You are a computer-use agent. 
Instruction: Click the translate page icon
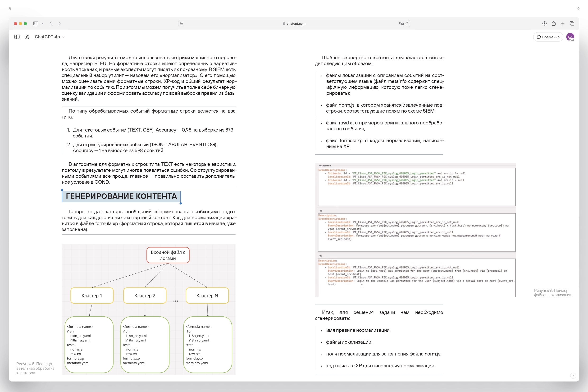tap(401, 23)
